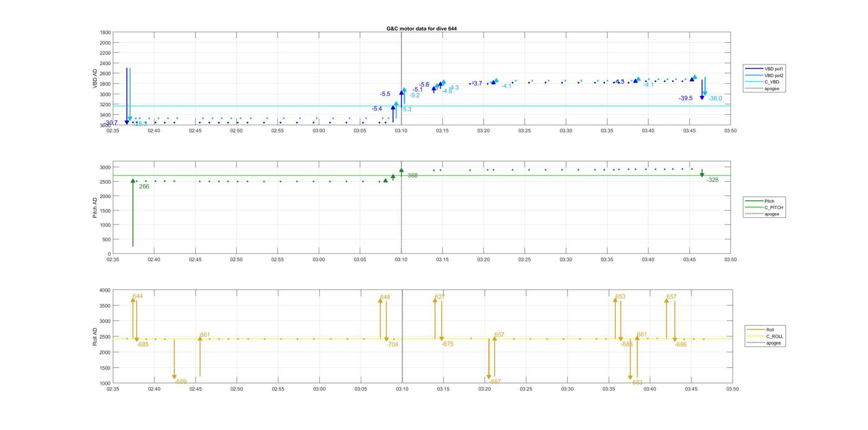Click the '653' roll move label
This screenshot has width=868, height=430.
[x=621, y=297]
